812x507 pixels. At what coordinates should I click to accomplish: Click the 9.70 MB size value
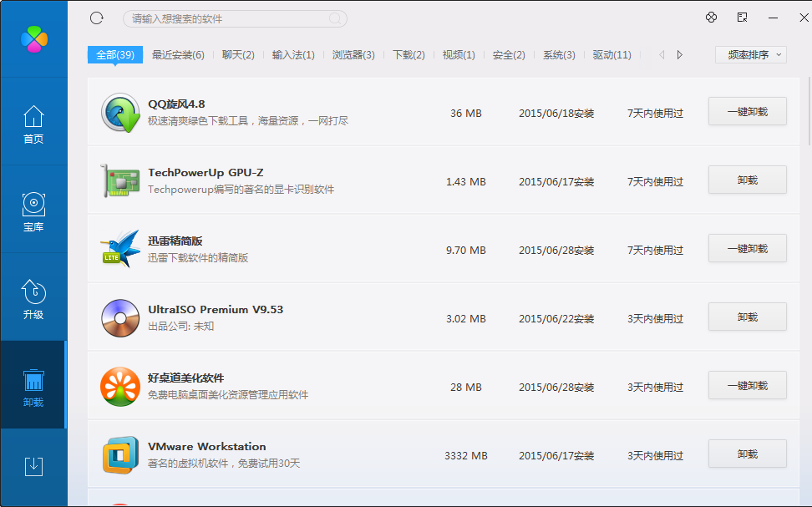tap(466, 250)
